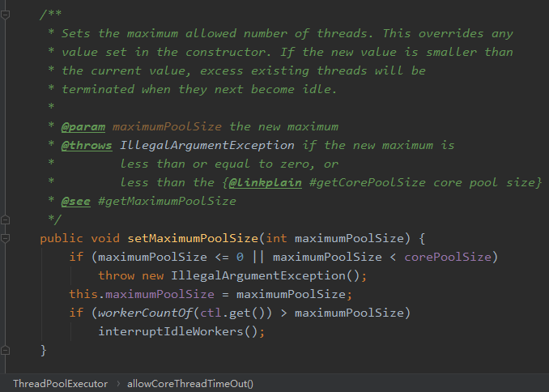The image size is (549, 392).
Task: Select the allowCoreThreadTimeOut() breadcrumb item
Action: tap(190, 384)
